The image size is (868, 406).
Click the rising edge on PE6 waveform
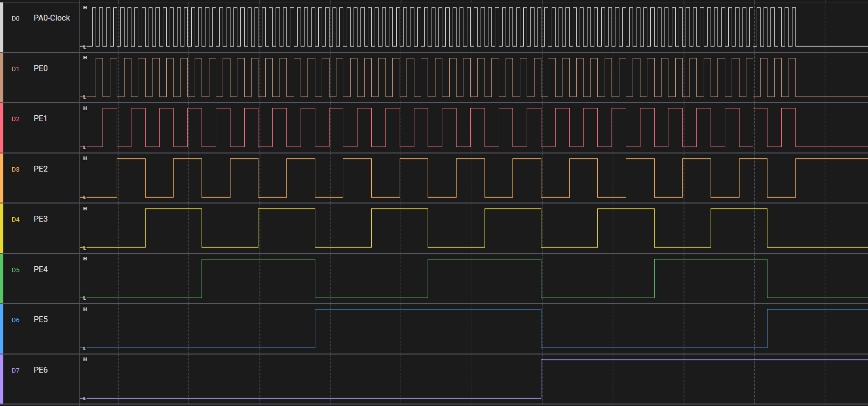(541, 379)
